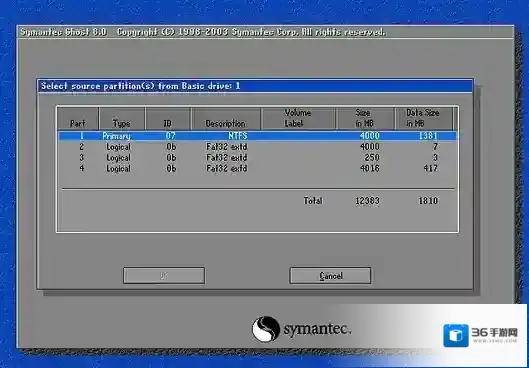This screenshot has height=368, width=529.
Task: Click data size 7 in partition 2
Action: [435, 147]
